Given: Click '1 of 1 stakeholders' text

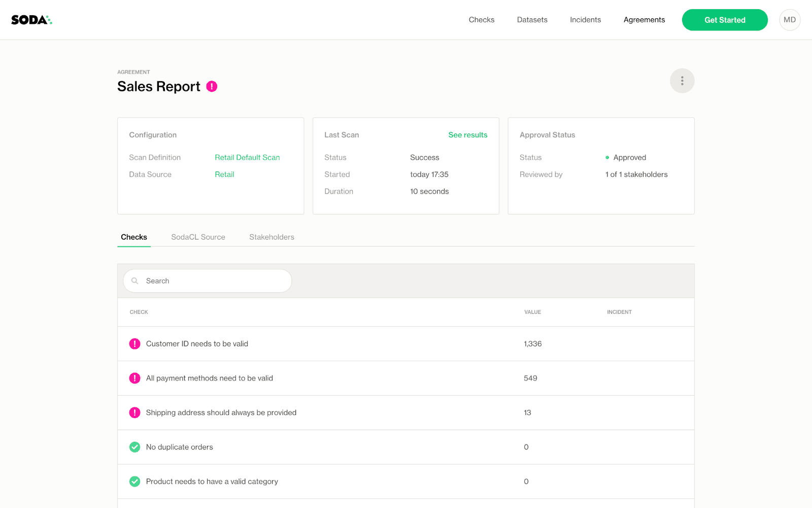Looking at the screenshot, I should click(x=636, y=174).
